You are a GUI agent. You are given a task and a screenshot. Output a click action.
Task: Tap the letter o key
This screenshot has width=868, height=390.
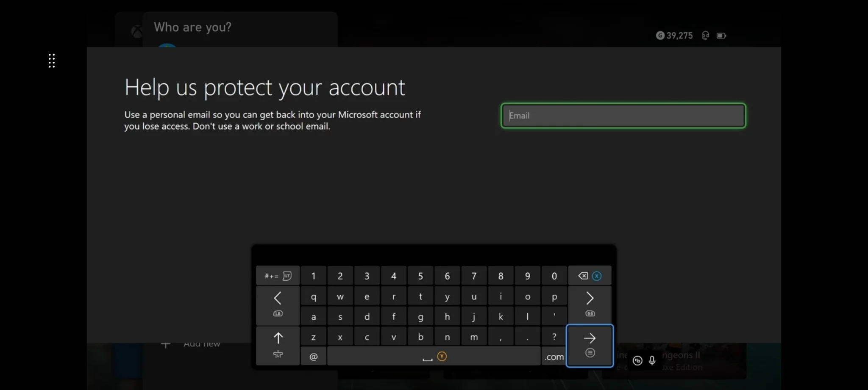click(x=527, y=296)
